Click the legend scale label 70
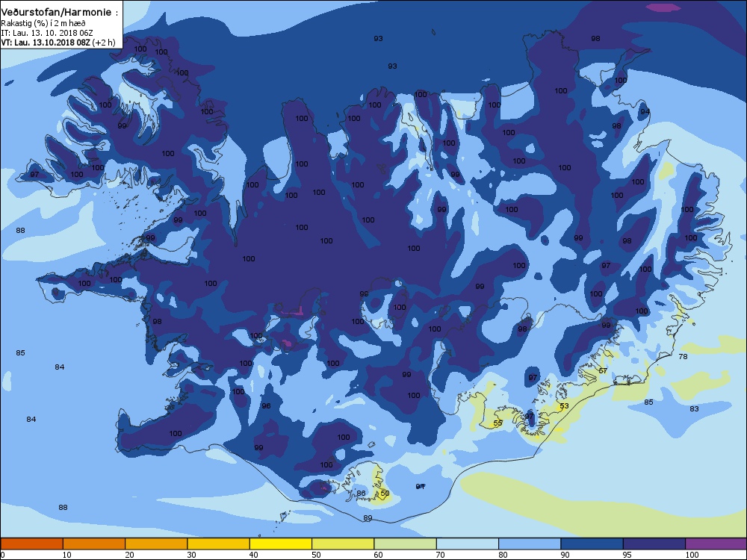The image size is (747, 560). 441,555
